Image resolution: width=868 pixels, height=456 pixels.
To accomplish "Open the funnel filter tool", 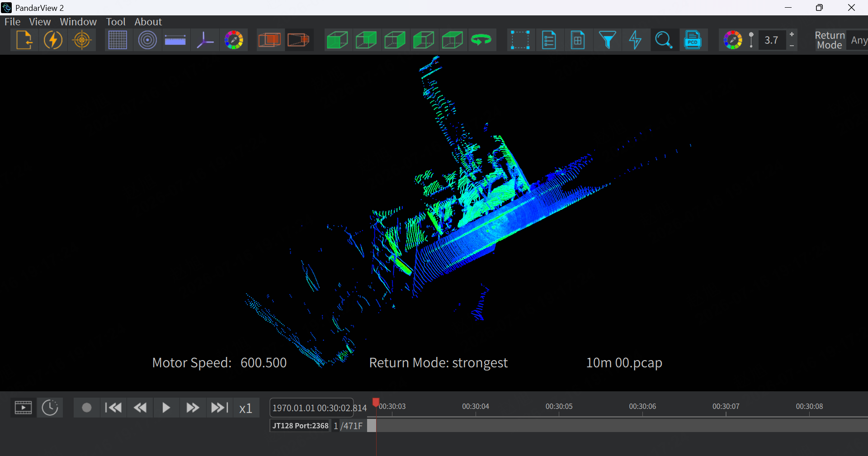I will click(x=607, y=40).
